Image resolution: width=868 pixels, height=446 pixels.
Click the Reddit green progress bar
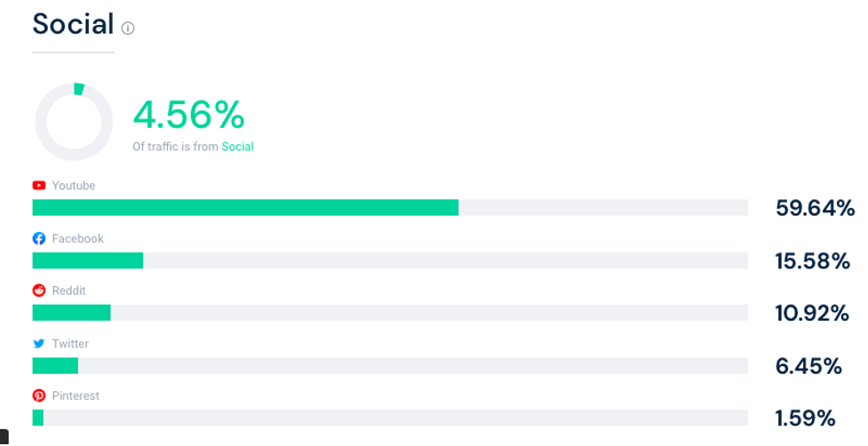71,313
